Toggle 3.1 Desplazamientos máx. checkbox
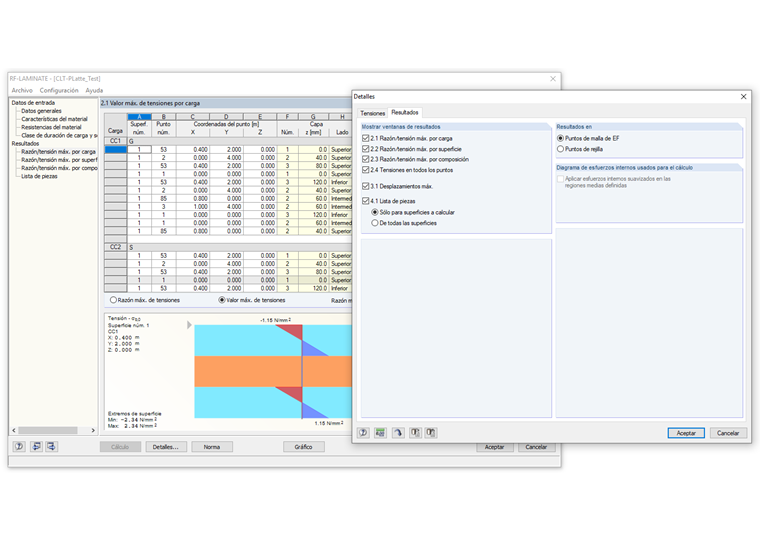The height and width of the screenshot is (542, 760). (x=365, y=186)
